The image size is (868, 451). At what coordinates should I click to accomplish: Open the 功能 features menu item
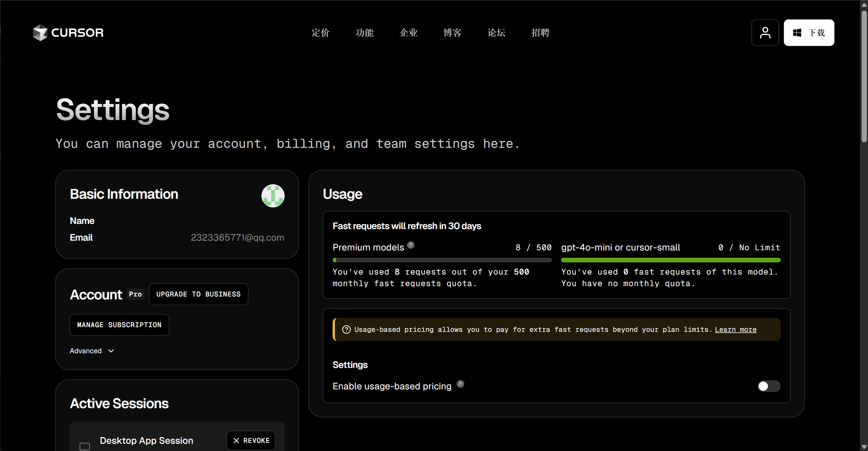[365, 33]
